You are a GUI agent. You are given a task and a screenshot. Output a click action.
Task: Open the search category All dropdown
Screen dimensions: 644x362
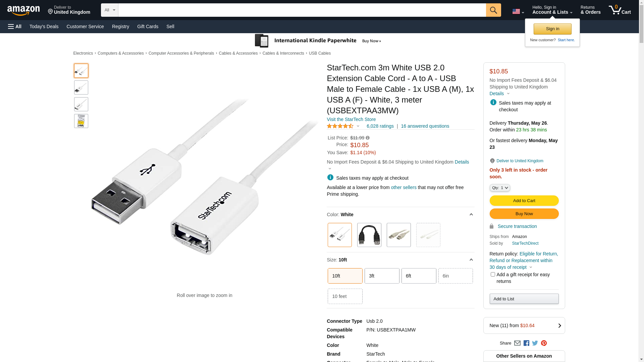point(109,10)
